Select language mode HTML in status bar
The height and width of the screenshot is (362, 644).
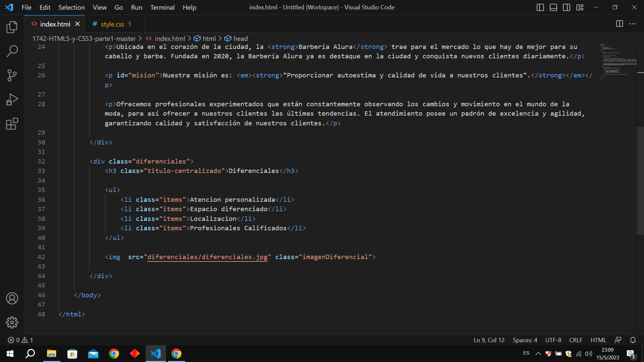point(598,340)
